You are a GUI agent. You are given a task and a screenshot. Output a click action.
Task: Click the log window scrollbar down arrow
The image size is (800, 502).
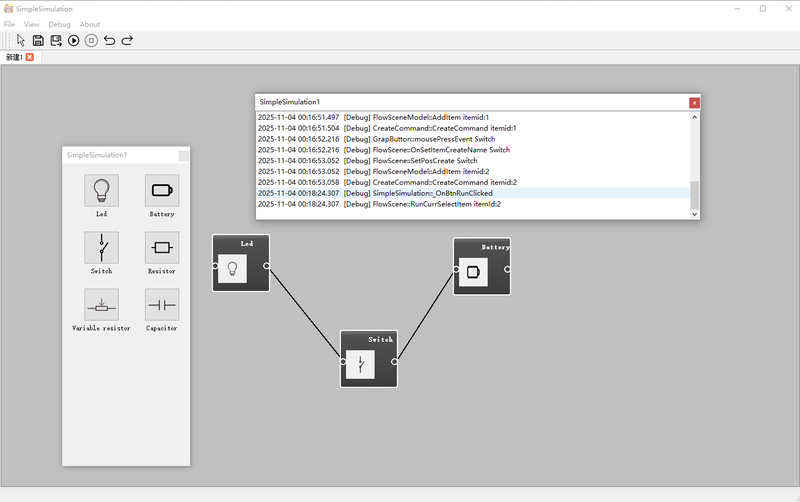(x=695, y=214)
